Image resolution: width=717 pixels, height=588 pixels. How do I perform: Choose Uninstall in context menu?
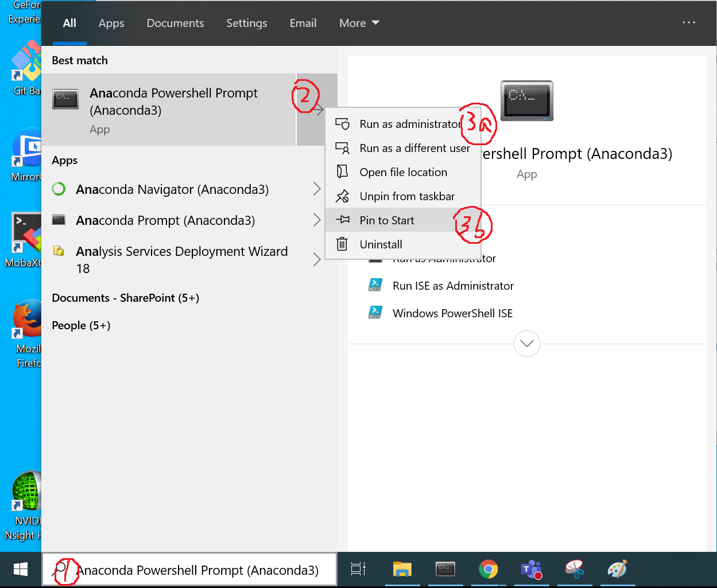point(403,244)
